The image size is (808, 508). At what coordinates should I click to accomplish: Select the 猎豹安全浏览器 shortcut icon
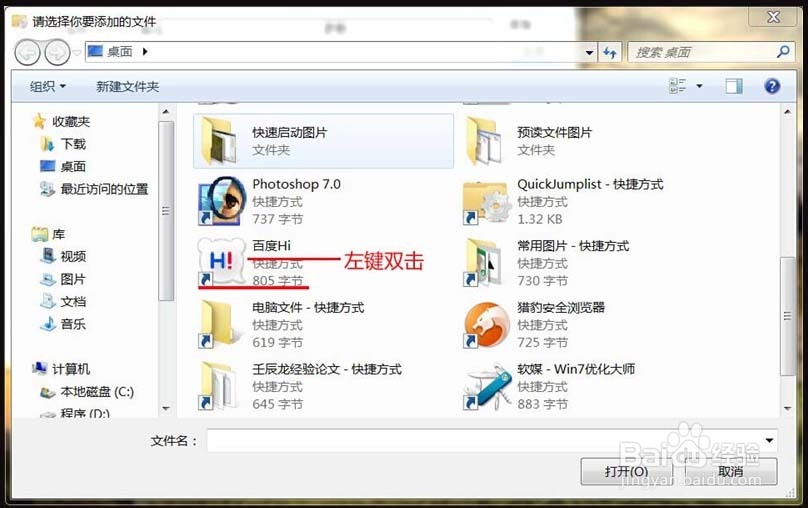486,325
